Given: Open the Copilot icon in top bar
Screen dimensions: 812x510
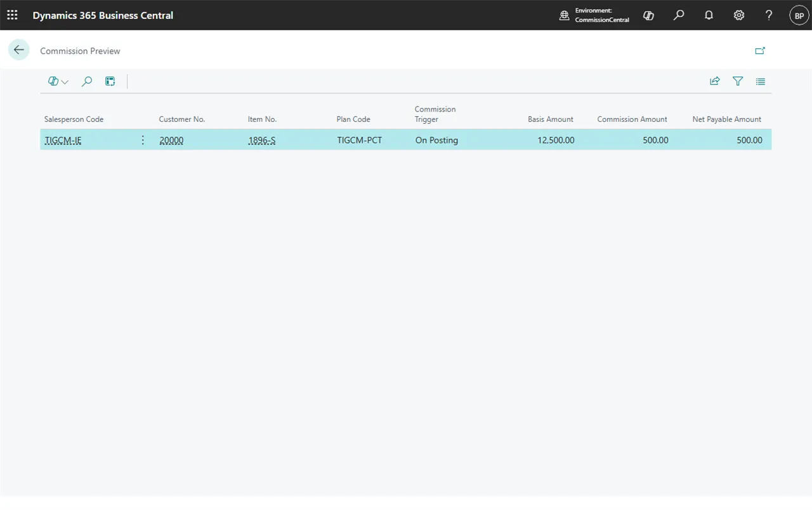Looking at the screenshot, I should (x=648, y=15).
